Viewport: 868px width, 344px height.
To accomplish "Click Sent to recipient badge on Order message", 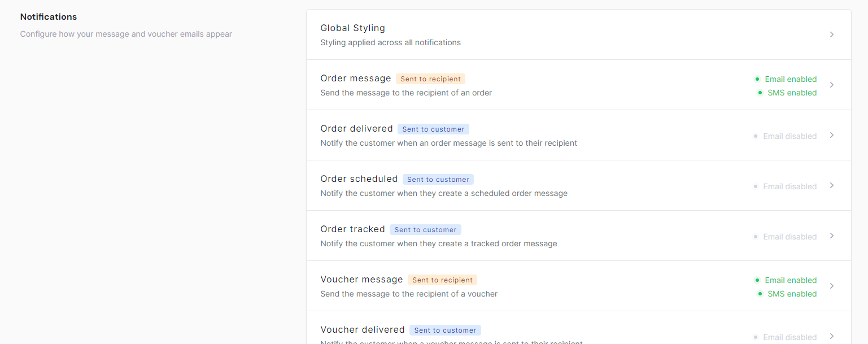I will (431, 79).
